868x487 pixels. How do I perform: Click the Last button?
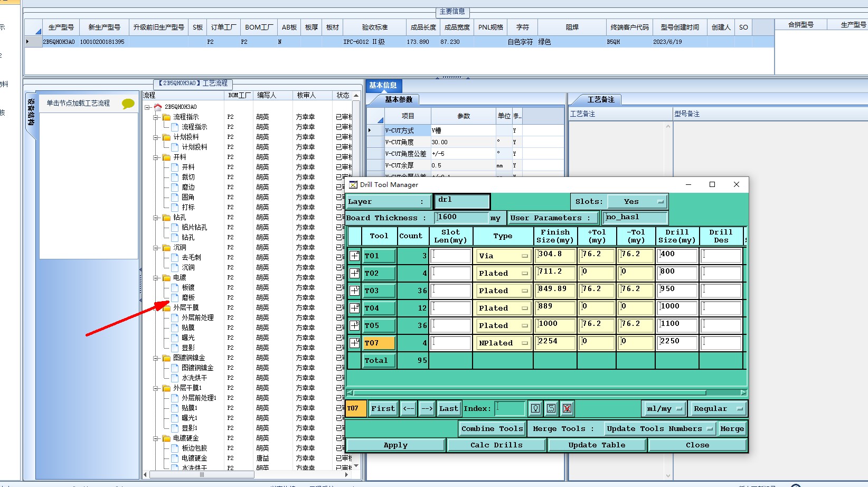(x=449, y=409)
